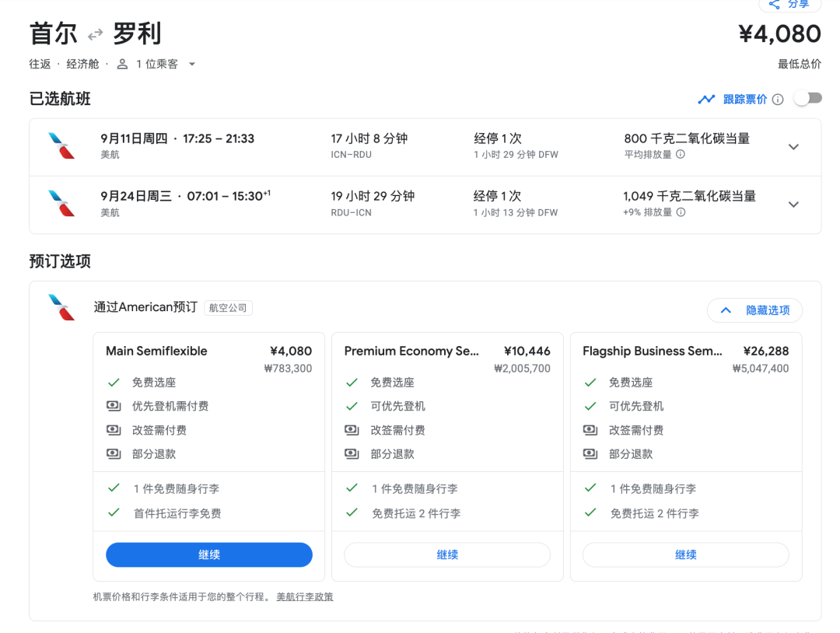This screenshot has height=633, width=840.
Task: Expand the 9月24日 return flight details
Action: click(793, 205)
